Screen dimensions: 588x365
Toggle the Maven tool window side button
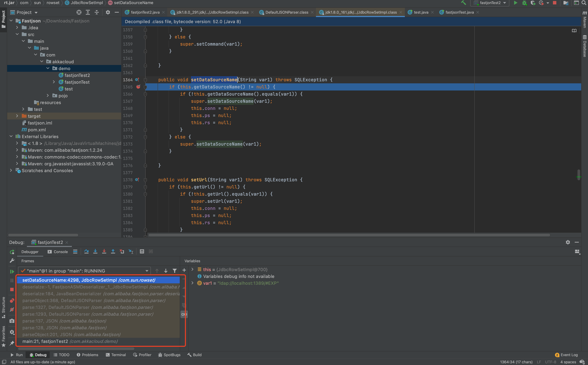coord(585,19)
